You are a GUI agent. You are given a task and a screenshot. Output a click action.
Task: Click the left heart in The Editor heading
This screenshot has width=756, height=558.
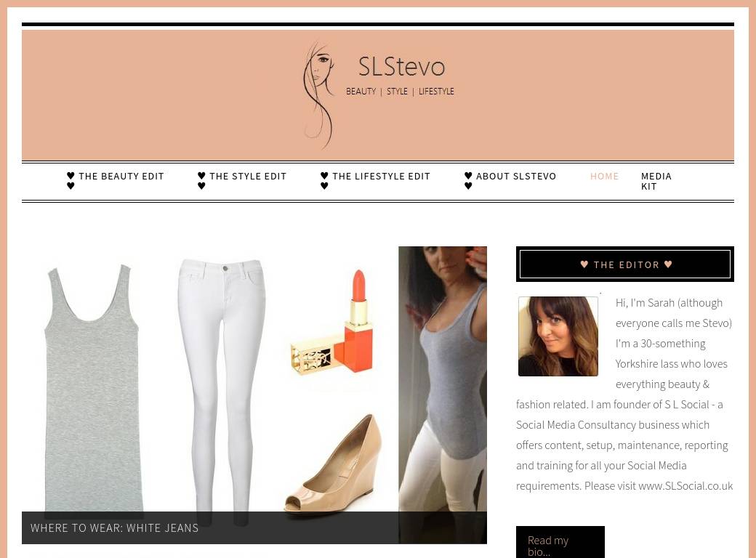(x=584, y=264)
